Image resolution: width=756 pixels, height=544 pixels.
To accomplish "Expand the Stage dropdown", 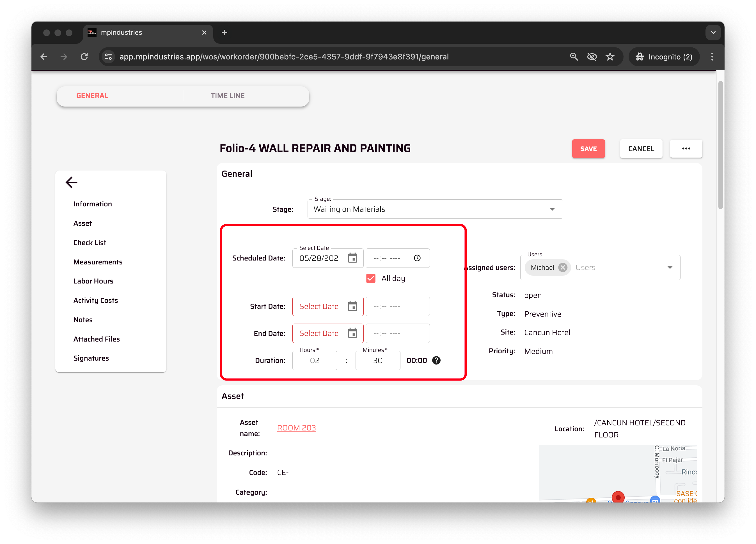I will (552, 209).
